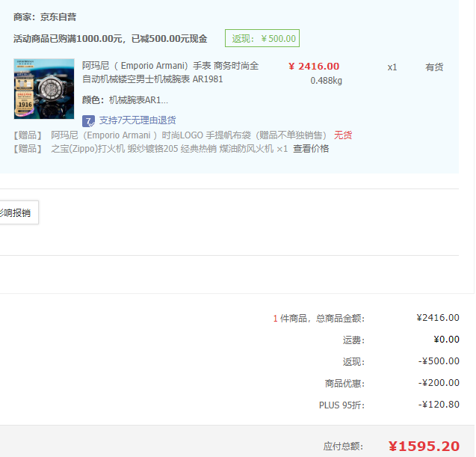Image resolution: width=476 pixels, height=457 pixels.
Task: Click the 有货 stock status
Action: pyautogui.click(x=434, y=67)
